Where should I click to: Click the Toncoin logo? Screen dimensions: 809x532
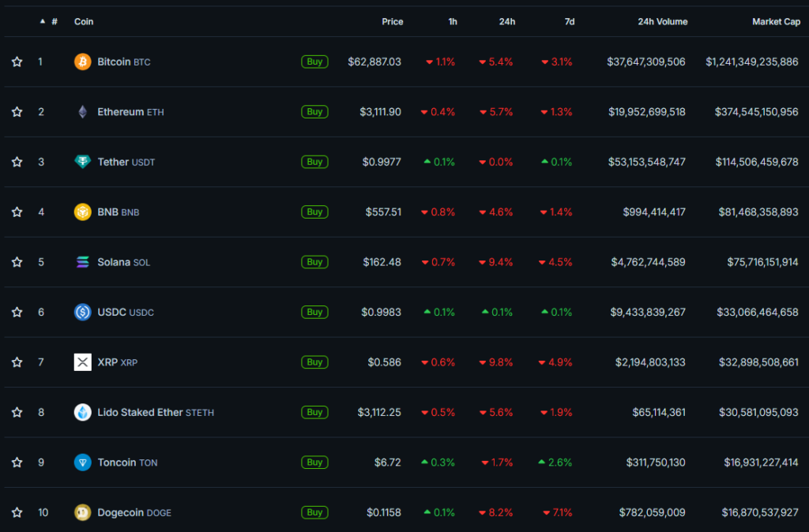[x=82, y=462]
